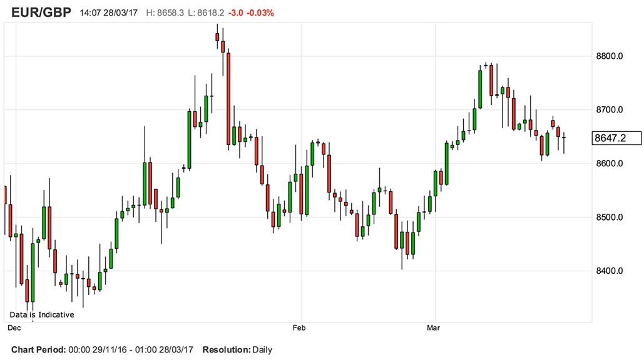This screenshot has height=360, width=644.
Task: Select the Mar marker on time axis
Action: tap(433, 327)
